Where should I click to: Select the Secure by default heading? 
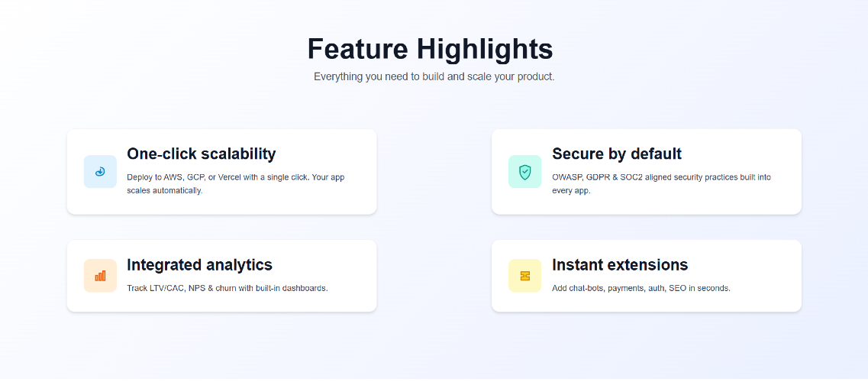617,154
